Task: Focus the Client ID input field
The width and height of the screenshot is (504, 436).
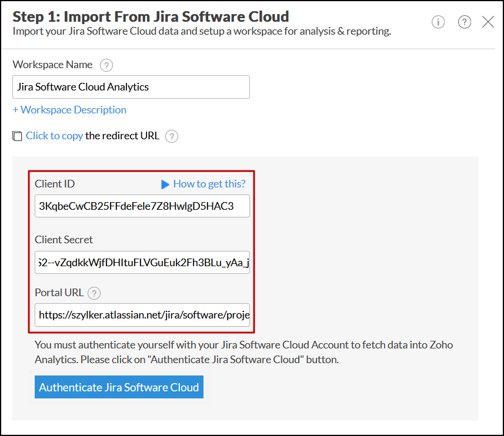Action: click(x=142, y=206)
